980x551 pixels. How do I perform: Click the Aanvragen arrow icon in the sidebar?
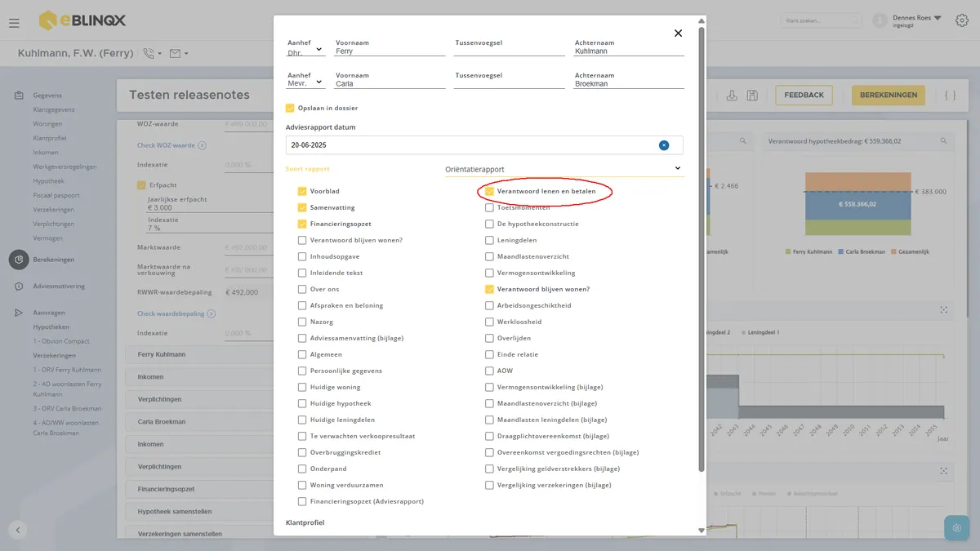pos(18,313)
